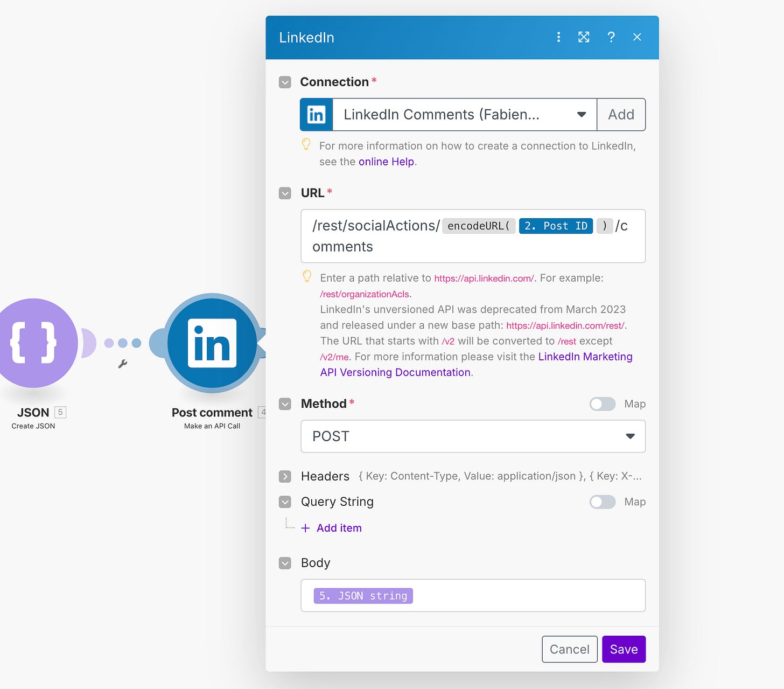Click the closing parenthesis function token
784x689 pixels.
coord(604,226)
